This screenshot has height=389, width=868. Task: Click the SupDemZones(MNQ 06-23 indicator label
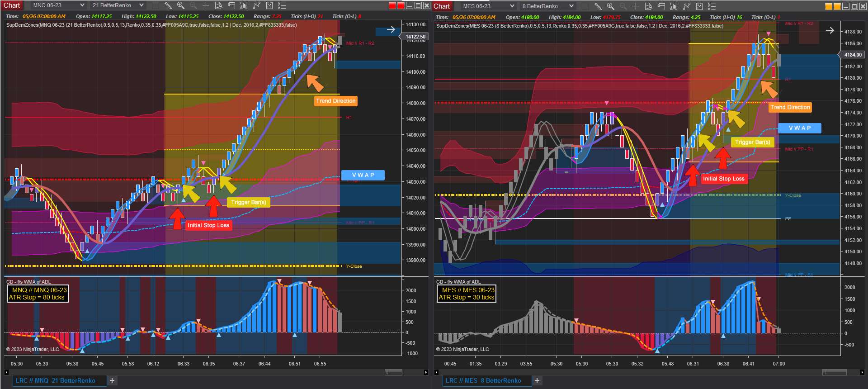pos(151,25)
